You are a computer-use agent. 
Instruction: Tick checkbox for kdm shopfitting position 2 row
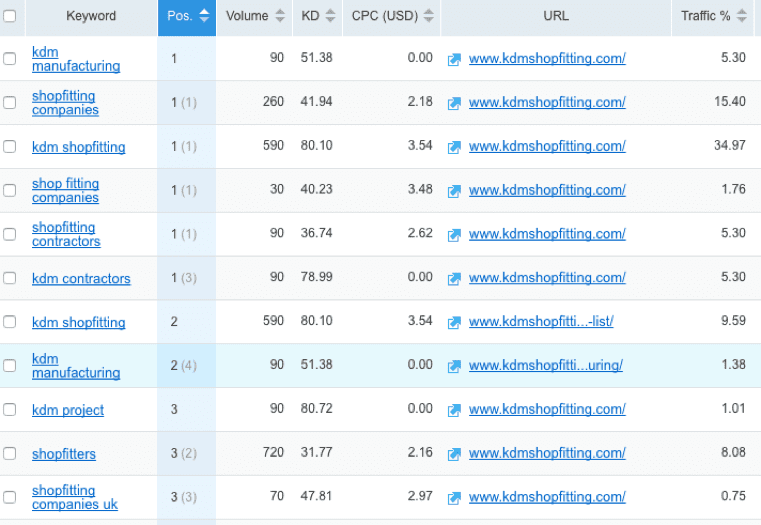pyautogui.click(x=9, y=322)
